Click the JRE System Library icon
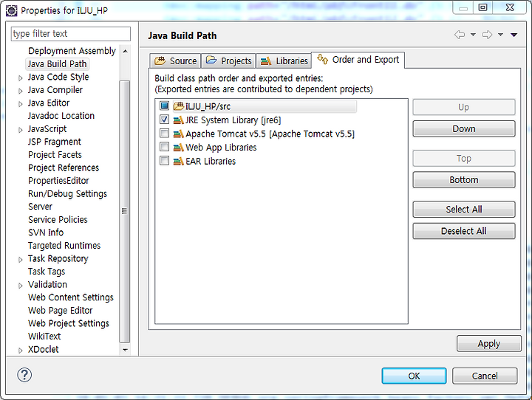The image size is (532, 400). tap(179, 120)
